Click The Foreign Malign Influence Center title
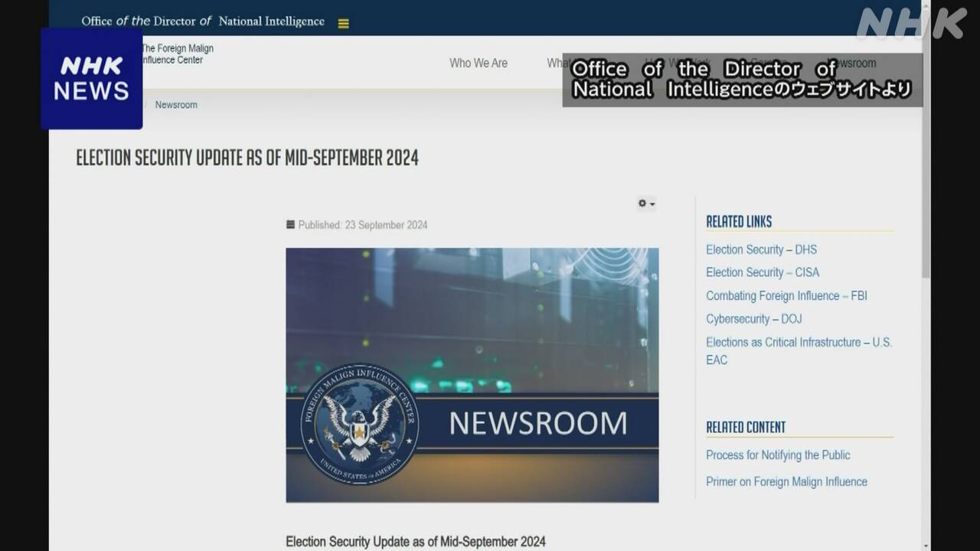 point(177,54)
